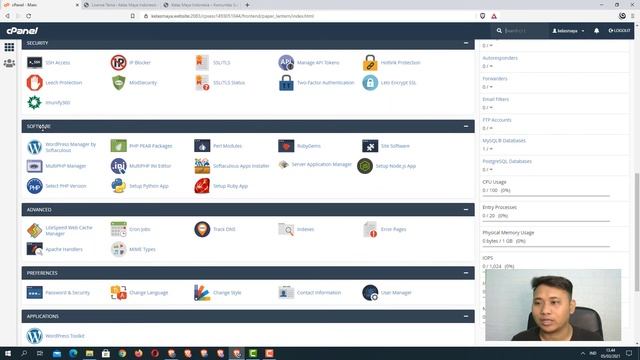This screenshot has height=360, width=640.
Task: Expand MySQL Databases usage arrow
Action: point(491,149)
